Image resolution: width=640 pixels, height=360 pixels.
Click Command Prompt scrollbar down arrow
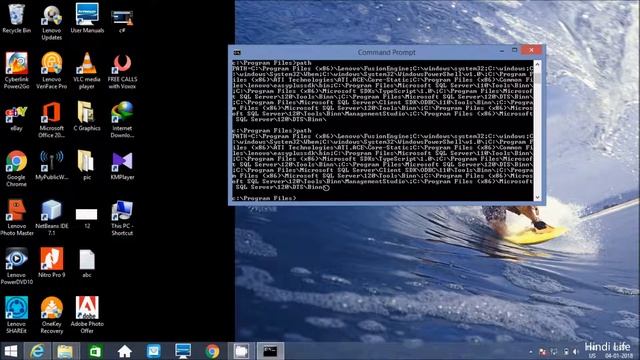click(x=537, y=197)
